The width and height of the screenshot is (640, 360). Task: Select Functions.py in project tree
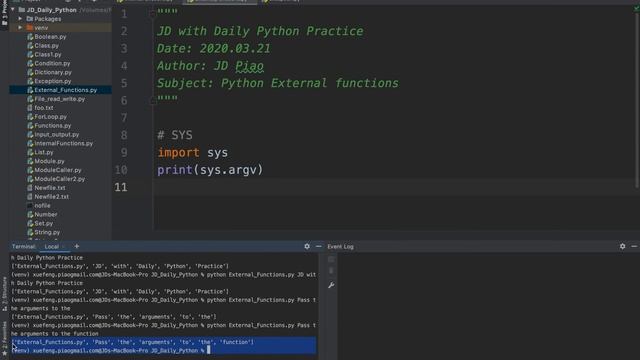[x=53, y=126]
